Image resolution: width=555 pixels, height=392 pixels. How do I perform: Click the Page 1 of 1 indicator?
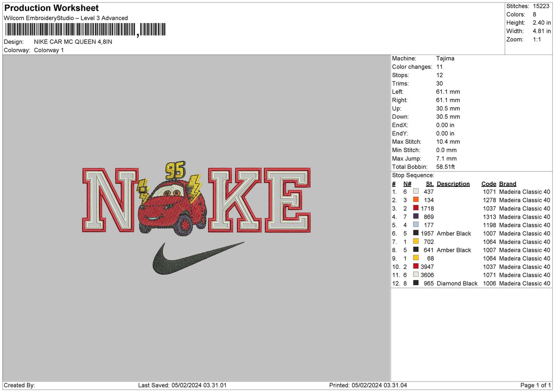(536, 386)
